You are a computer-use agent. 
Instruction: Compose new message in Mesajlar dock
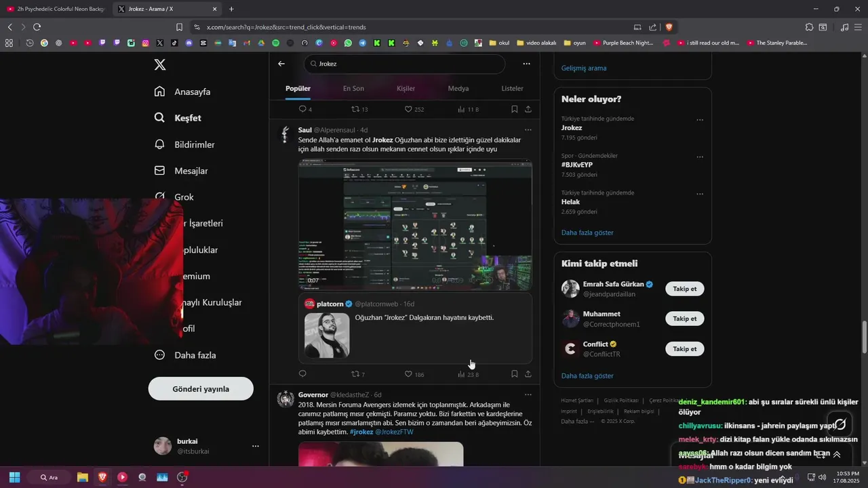[x=821, y=455]
